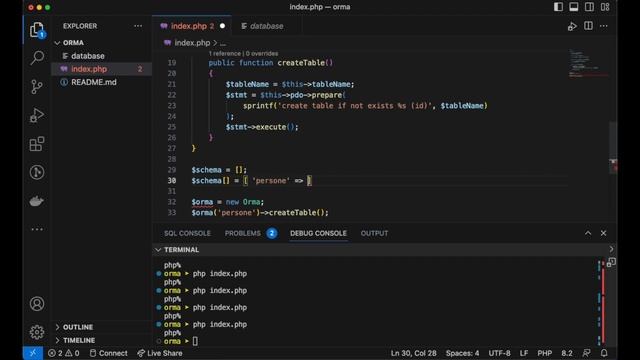Open the Source Control view icon
Image resolution: width=640 pixels, height=360 pixels.
37,87
